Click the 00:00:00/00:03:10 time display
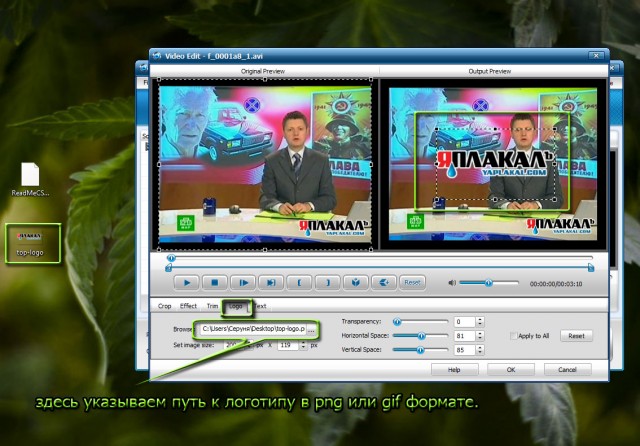 click(x=556, y=284)
